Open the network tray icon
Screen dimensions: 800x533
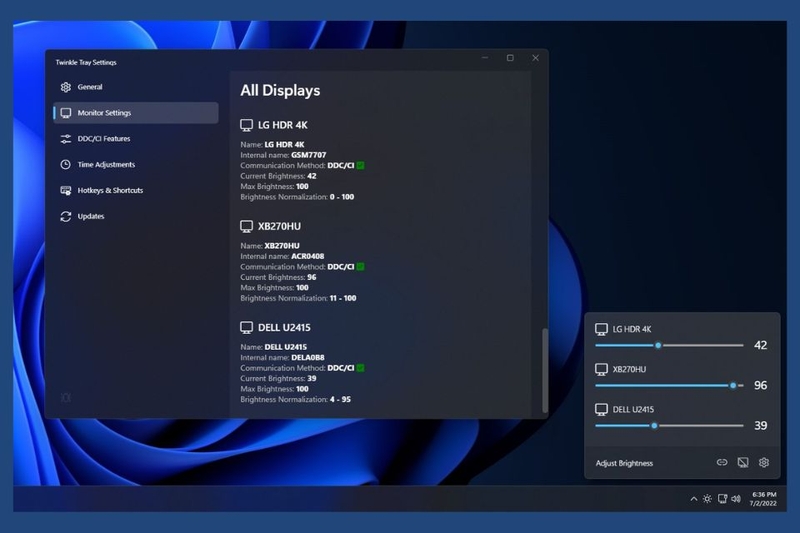click(722, 499)
